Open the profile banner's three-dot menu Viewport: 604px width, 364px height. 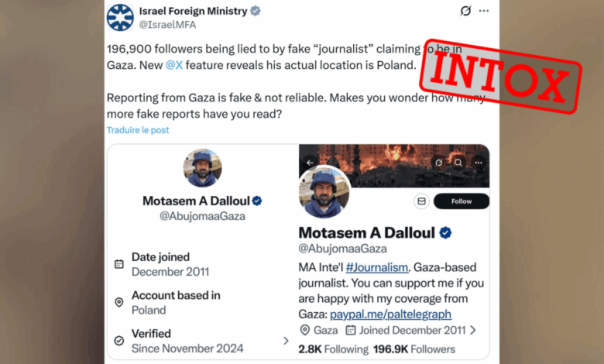click(478, 163)
